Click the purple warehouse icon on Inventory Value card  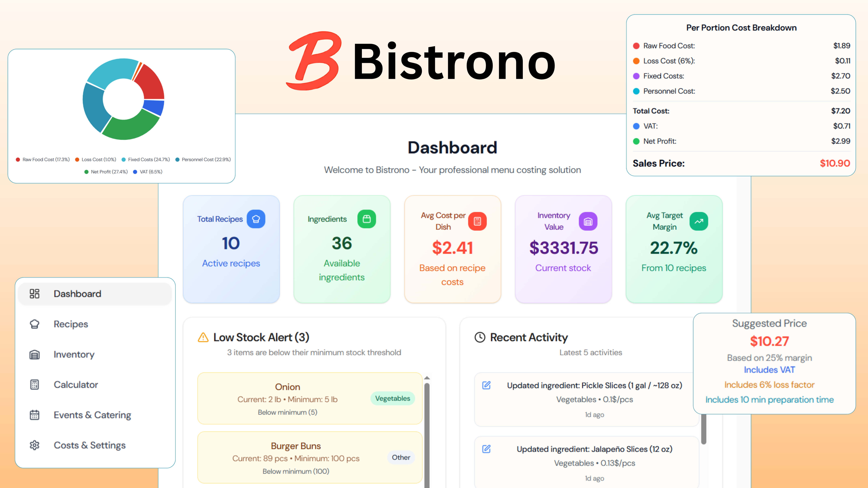coord(588,221)
